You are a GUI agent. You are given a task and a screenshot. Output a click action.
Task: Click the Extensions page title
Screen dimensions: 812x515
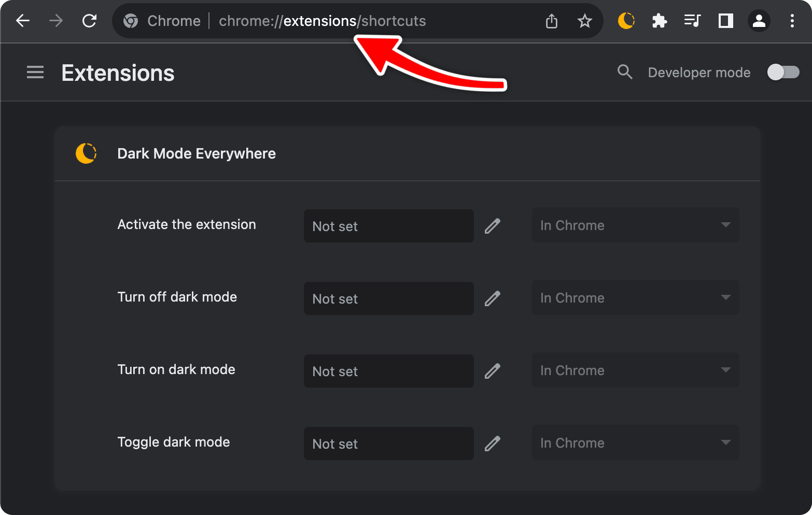118,73
